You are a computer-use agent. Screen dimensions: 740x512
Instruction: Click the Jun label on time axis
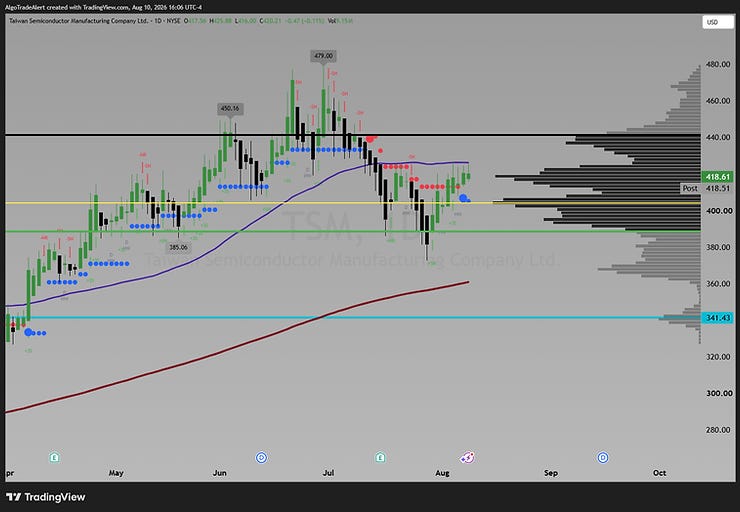220,473
